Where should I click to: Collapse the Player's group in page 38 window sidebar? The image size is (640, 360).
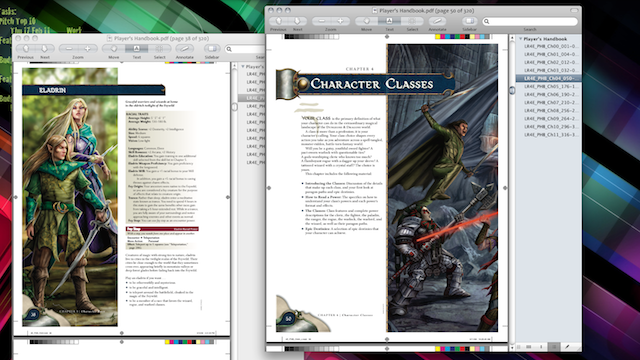pyautogui.click(x=243, y=66)
